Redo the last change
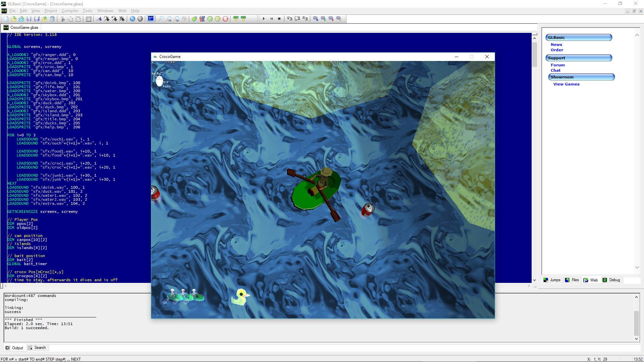Viewport: 644px width, 362px height. [140, 19]
